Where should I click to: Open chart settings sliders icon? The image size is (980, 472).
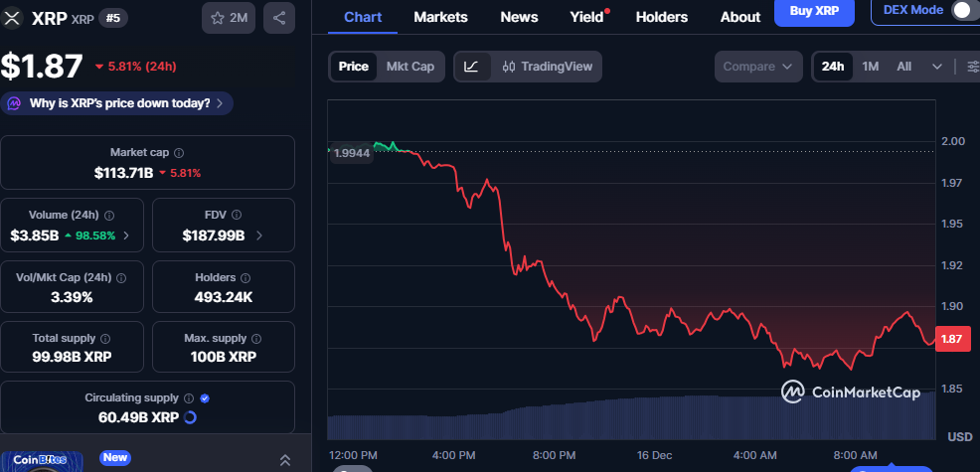coord(972,67)
